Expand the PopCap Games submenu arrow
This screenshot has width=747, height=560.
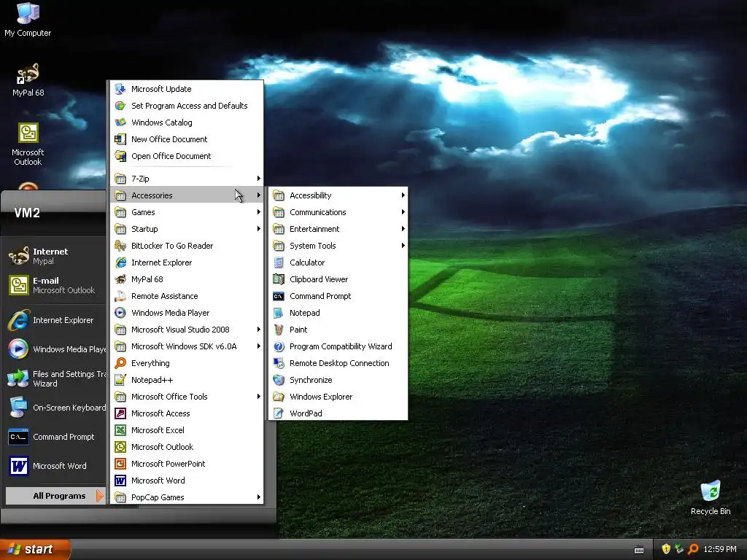coord(259,497)
